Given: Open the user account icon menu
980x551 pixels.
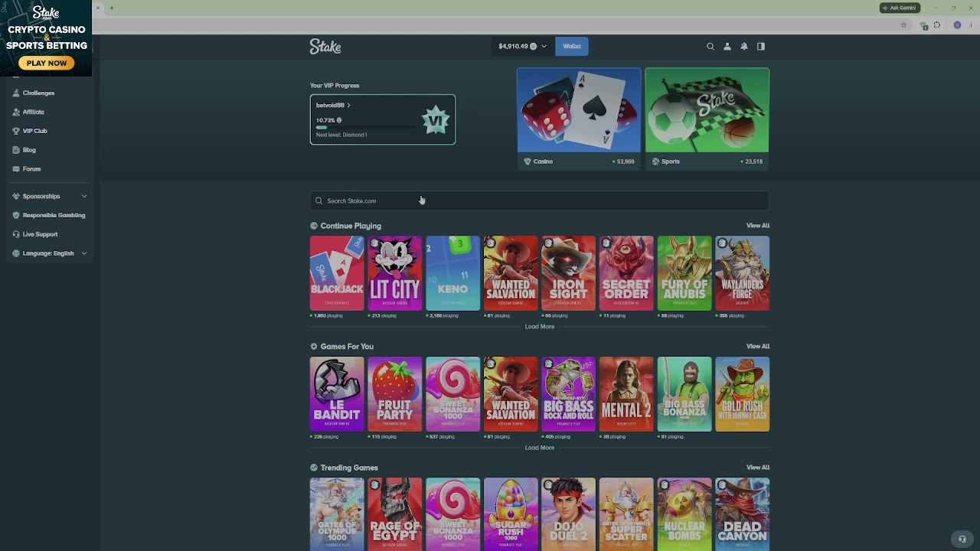Looking at the screenshot, I should 727,47.
